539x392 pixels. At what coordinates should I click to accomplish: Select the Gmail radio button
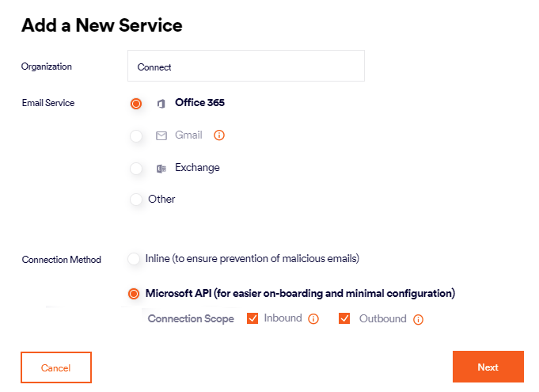pos(136,136)
